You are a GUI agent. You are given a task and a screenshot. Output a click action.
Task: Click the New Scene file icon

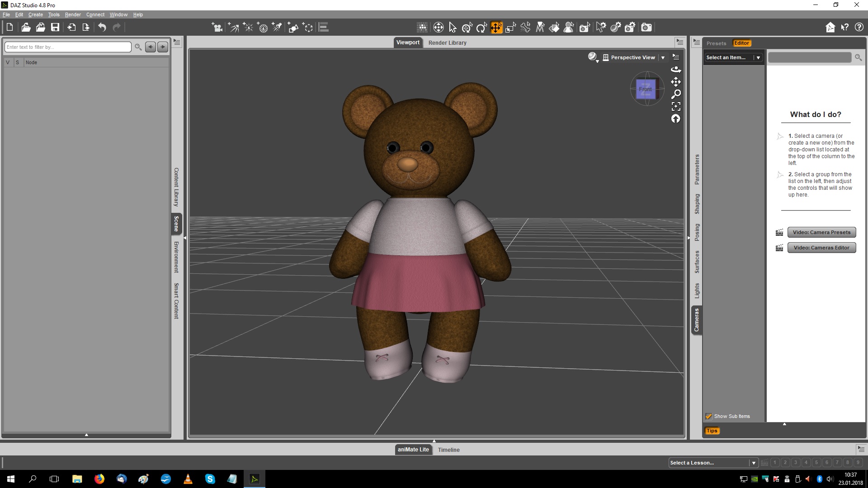(x=9, y=28)
